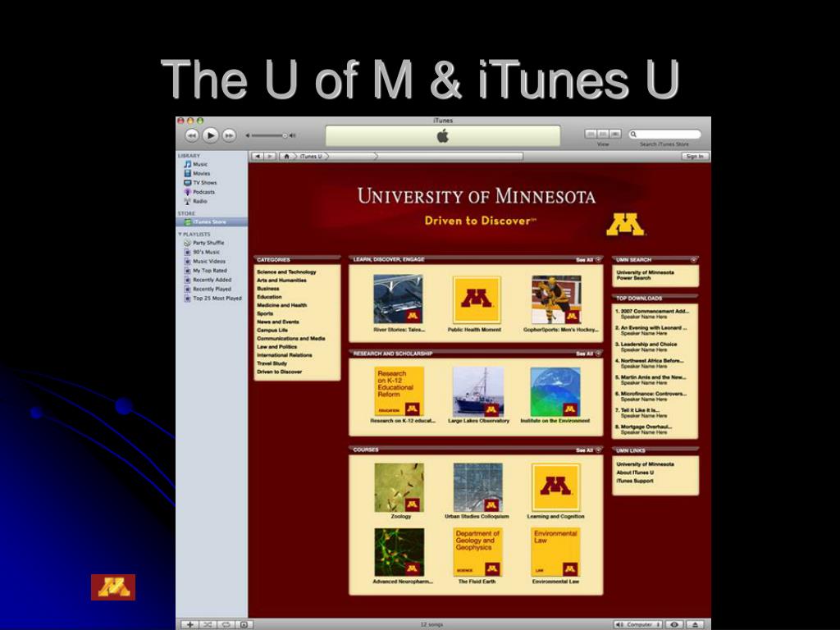Open the Learning and Cognition artwork

(555, 487)
